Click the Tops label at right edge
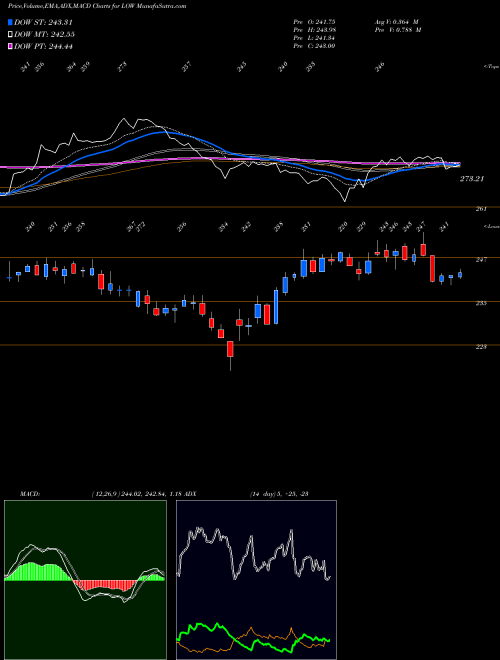The height and width of the screenshot is (660, 500). [491, 67]
